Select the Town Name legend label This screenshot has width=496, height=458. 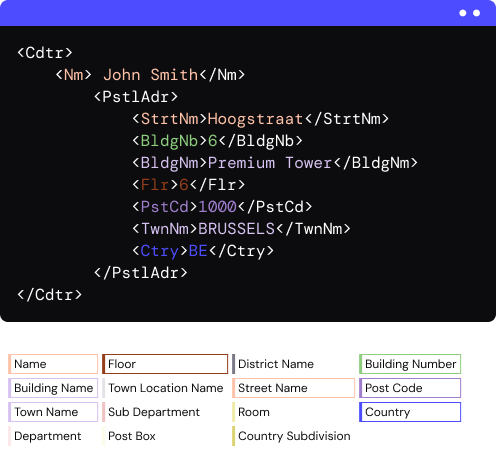tap(53, 412)
